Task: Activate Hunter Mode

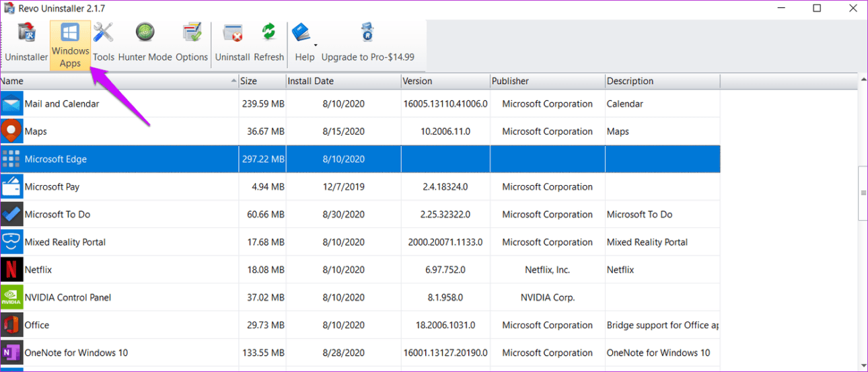Action: [x=145, y=44]
